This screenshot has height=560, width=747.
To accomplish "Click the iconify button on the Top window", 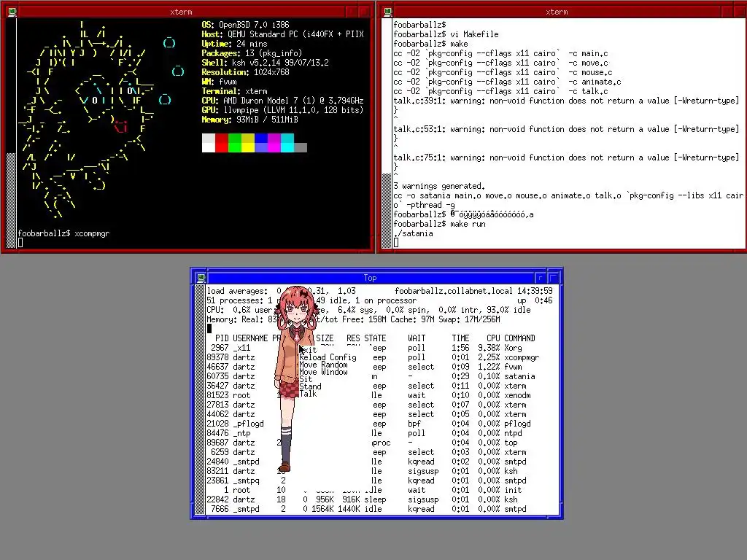I will tap(541, 278).
